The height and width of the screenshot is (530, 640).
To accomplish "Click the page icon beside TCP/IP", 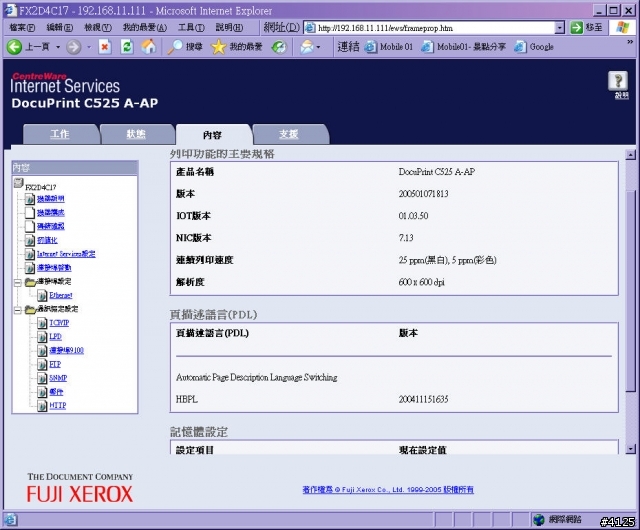I will tap(42, 323).
